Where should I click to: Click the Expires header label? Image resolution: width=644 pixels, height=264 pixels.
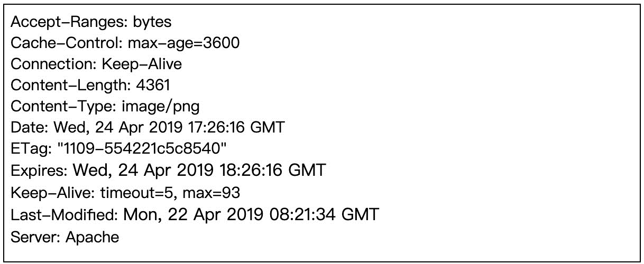[38, 170]
